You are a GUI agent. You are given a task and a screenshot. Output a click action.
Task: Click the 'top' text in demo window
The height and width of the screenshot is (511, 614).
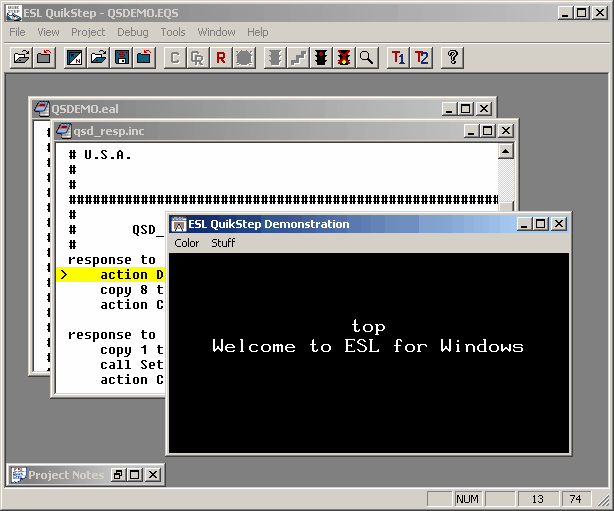click(368, 327)
